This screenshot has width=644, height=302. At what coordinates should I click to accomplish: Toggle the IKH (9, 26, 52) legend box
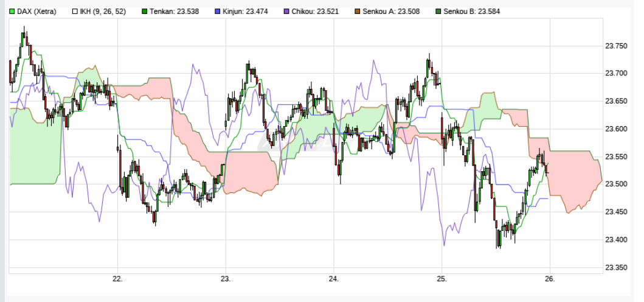[x=75, y=11]
